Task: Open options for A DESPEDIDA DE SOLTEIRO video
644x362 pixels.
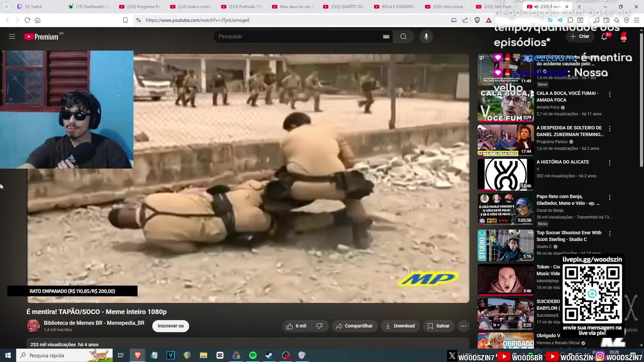Action: click(610, 129)
